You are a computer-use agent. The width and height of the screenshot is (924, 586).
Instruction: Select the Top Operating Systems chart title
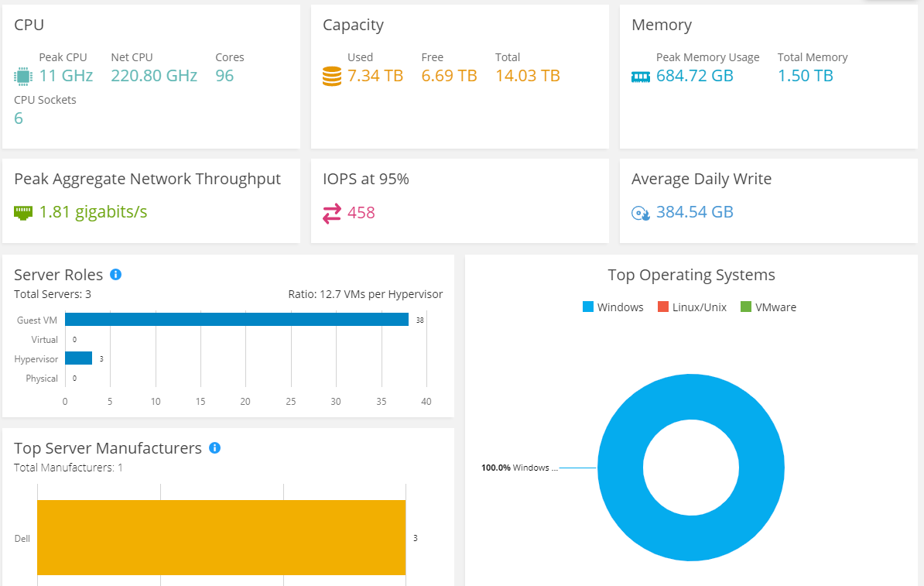tap(691, 275)
